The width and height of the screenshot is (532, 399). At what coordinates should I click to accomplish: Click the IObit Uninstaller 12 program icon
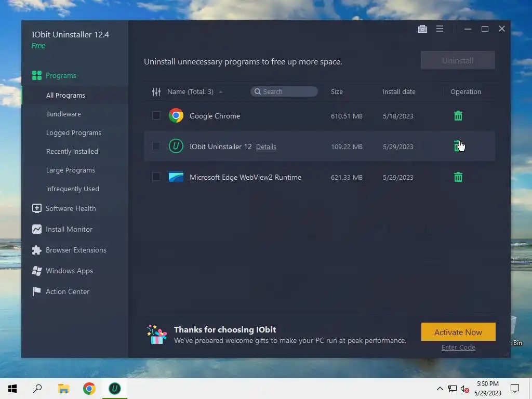point(176,146)
